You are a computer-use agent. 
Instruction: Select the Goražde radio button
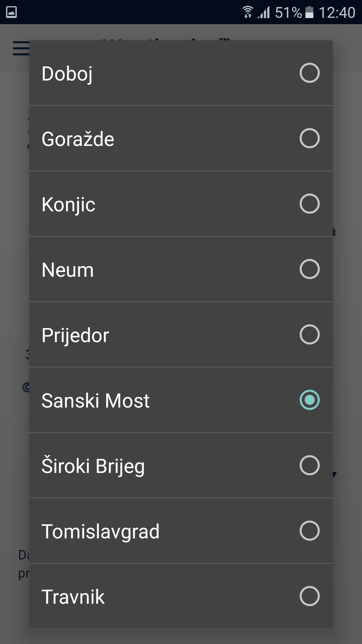pyautogui.click(x=309, y=138)
